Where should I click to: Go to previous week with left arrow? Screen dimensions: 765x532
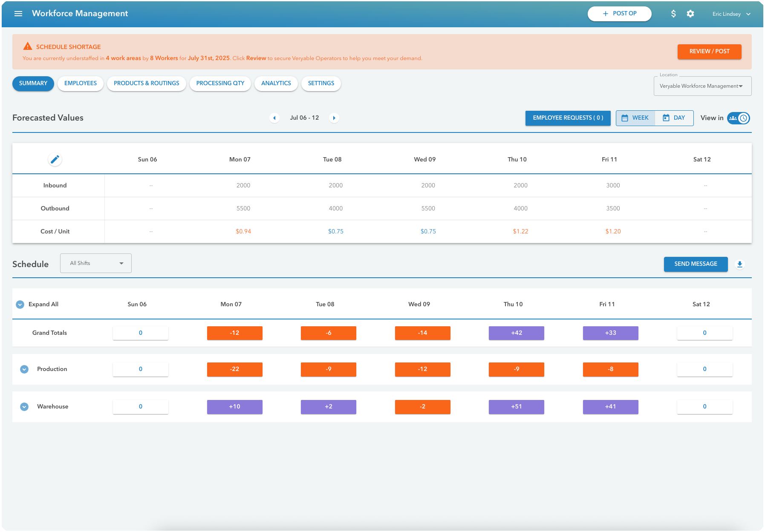coord(274,118)
